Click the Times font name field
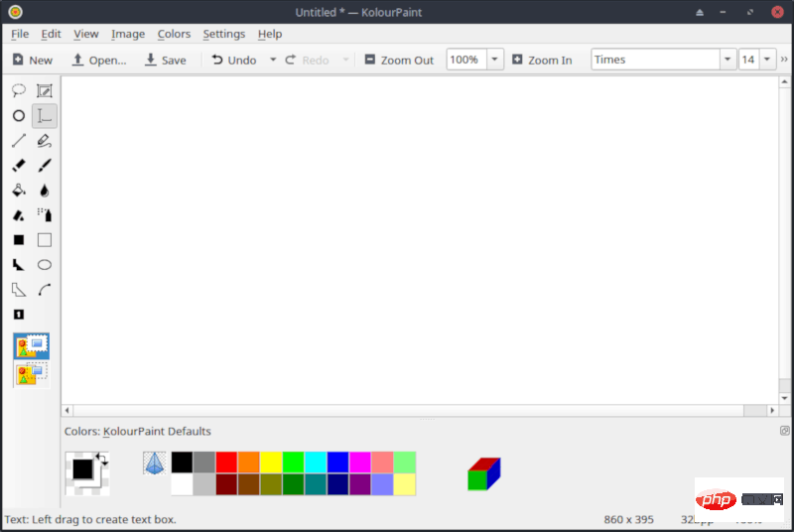 (656, 60)
